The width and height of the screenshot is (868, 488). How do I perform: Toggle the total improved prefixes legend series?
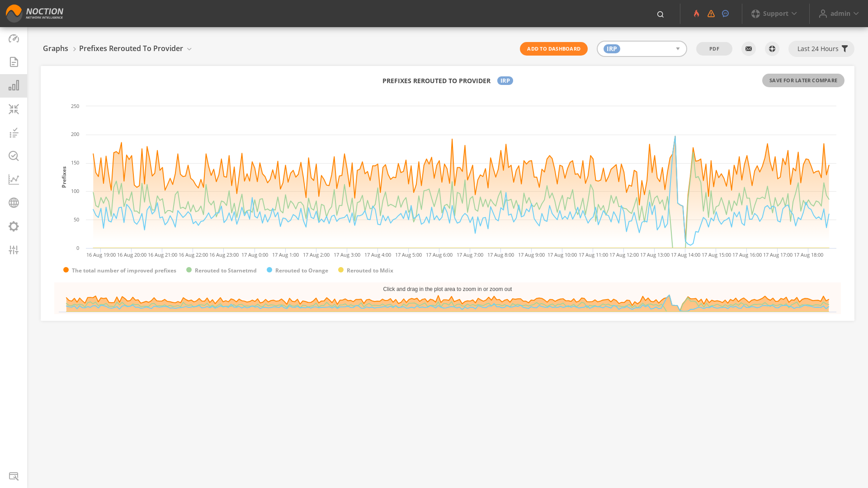tap(120, 271)
